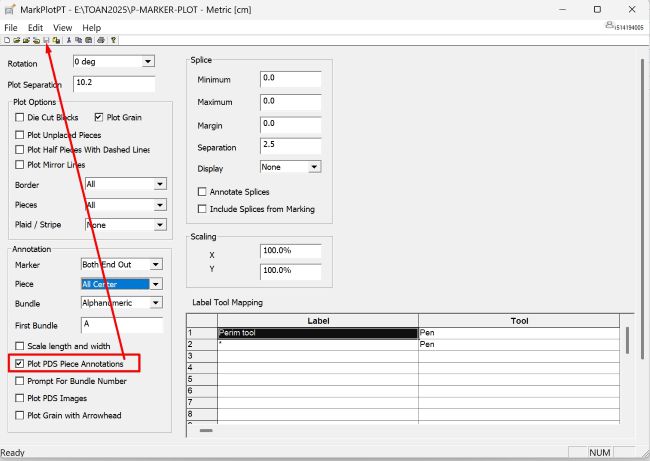Click the Copy toolbar icon
Screen dimensions: 650x461
pyautogui.click(x=78, y=40)
